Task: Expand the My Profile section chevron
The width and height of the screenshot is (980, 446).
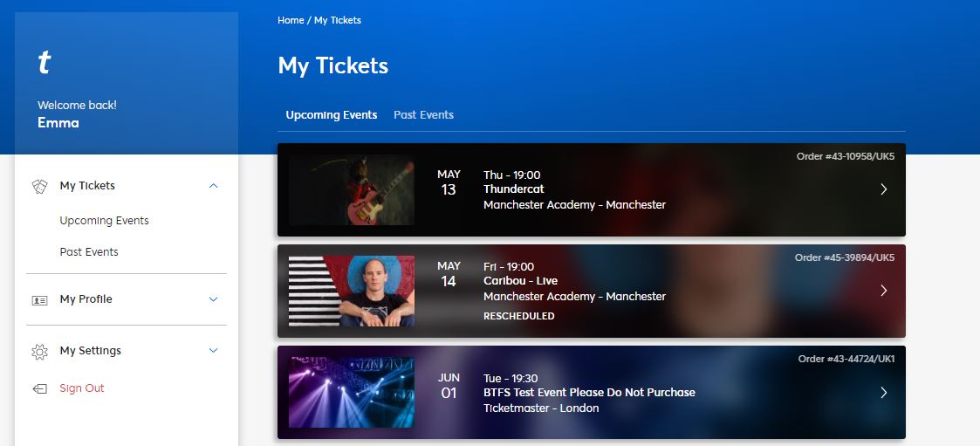Action: (214, 299)
